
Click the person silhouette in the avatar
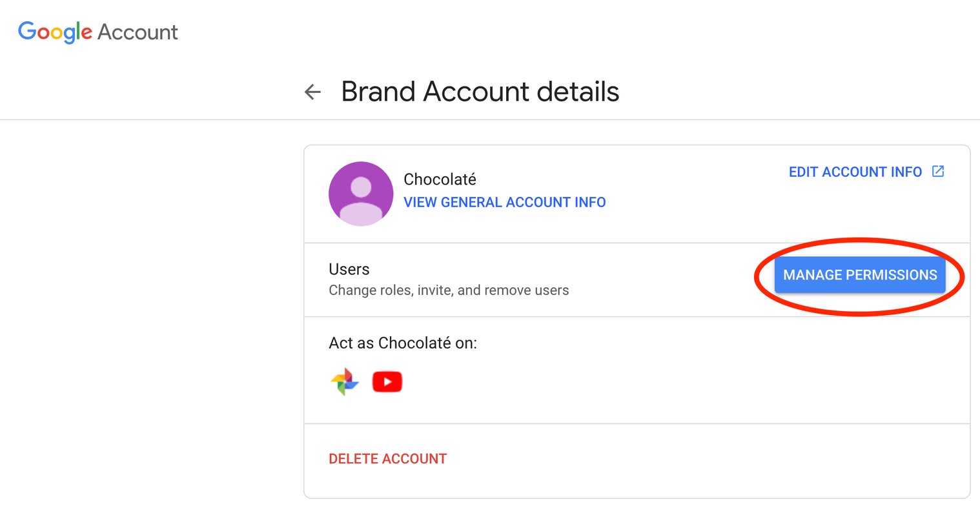(x=361, y=199)
